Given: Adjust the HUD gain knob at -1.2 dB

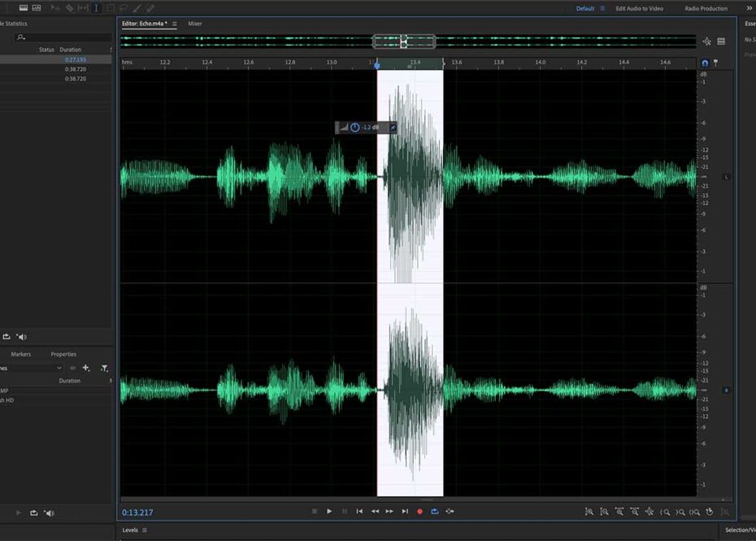Looking at the screenshot, I should point(355,128).
